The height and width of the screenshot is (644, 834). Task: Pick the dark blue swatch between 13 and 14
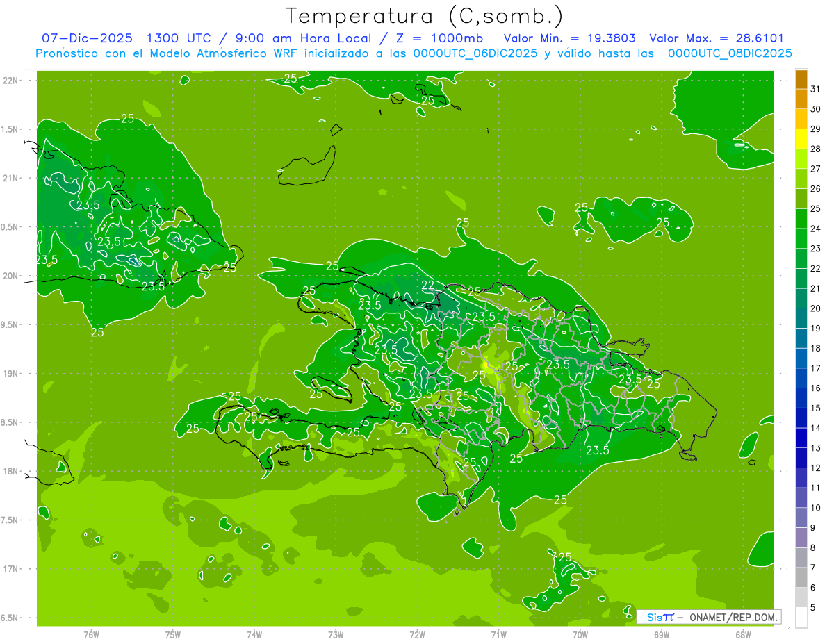pyautogui.click(x=801, y=438)
